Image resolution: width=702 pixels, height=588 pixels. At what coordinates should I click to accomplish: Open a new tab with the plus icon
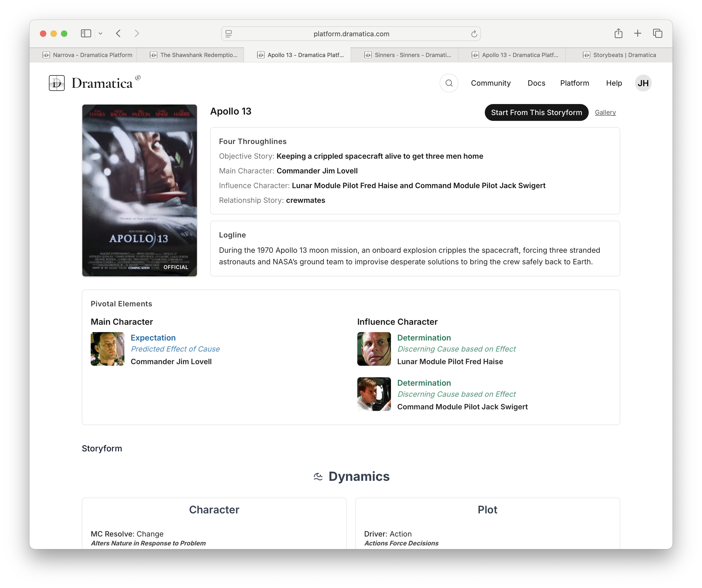638,33
